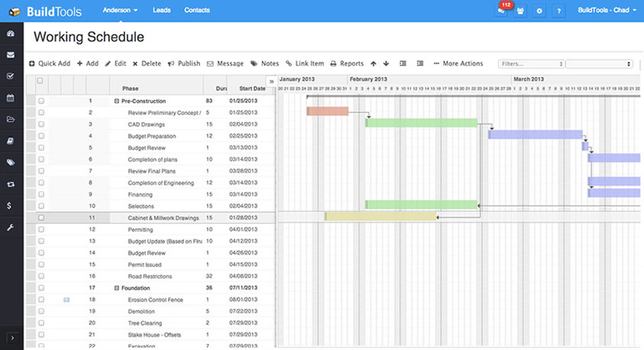Tick the checkbox for Permitting row
Viewport: 644px width, 350px height.
41,230
